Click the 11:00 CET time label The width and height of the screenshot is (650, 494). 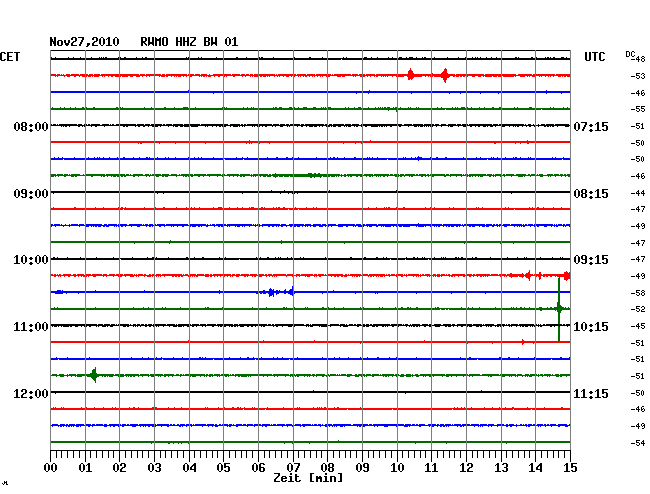tap(31, 327)
